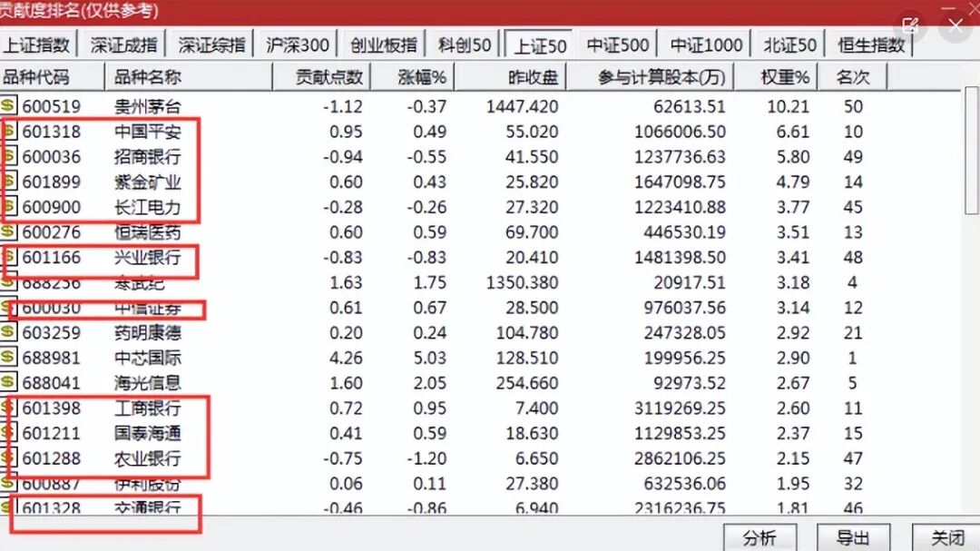Select stock code 601398
Screen dimensions: 980x551
click(51, 408)
